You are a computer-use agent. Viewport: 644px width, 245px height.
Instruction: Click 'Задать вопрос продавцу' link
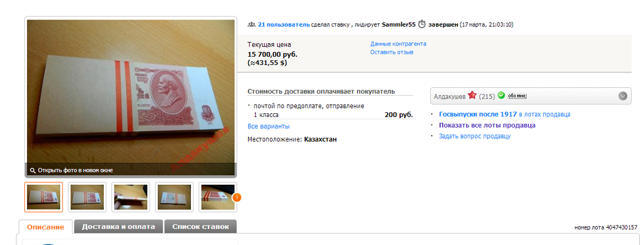[x=475, y=136]
